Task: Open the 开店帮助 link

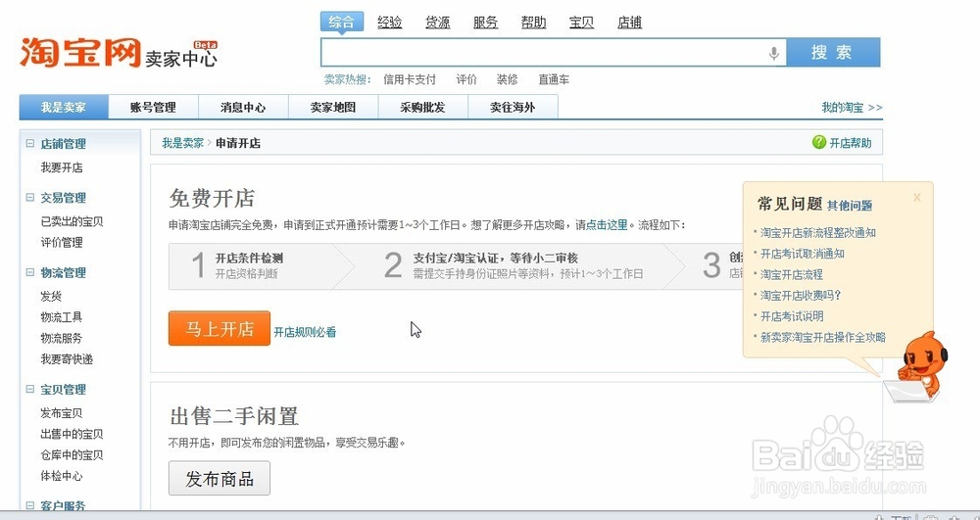Action: click(x=850, y=143)
